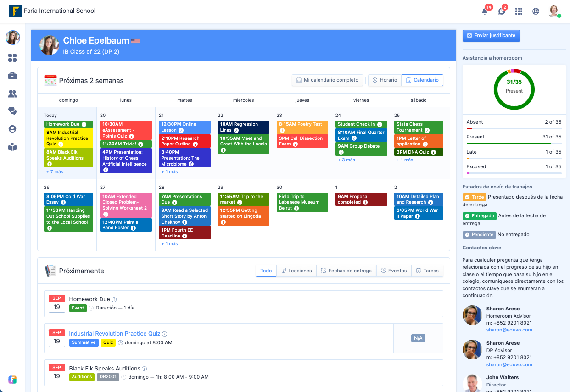The image size is (570, 392).
Task: Open 10AM Regression Lines event
Action: (243, 127)
